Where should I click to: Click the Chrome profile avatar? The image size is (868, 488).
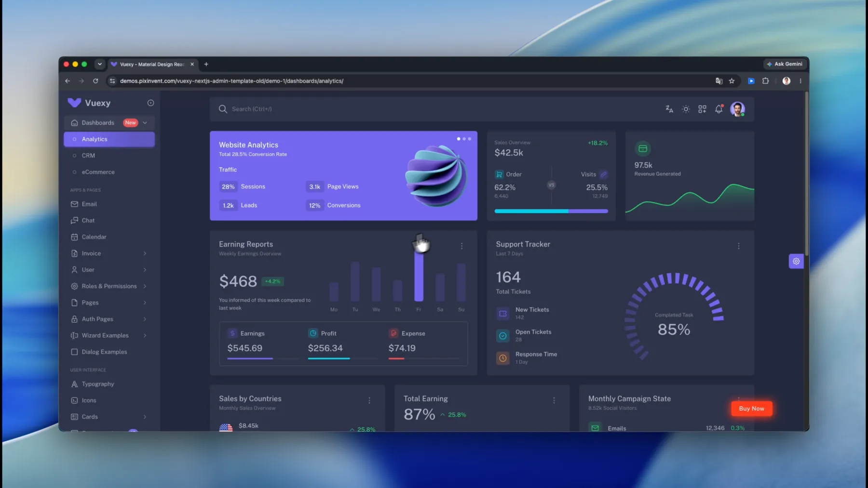pos(787,81)
